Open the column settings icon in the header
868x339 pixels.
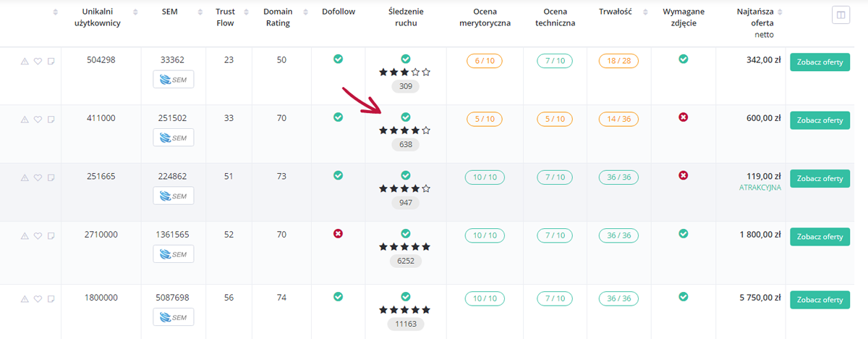841,14
